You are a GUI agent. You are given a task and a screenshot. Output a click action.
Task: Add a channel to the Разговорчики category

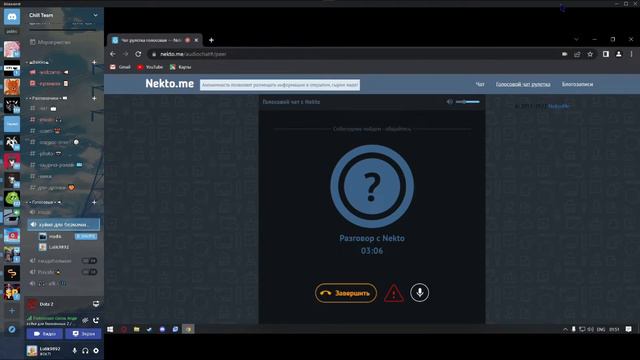point(94,98)
